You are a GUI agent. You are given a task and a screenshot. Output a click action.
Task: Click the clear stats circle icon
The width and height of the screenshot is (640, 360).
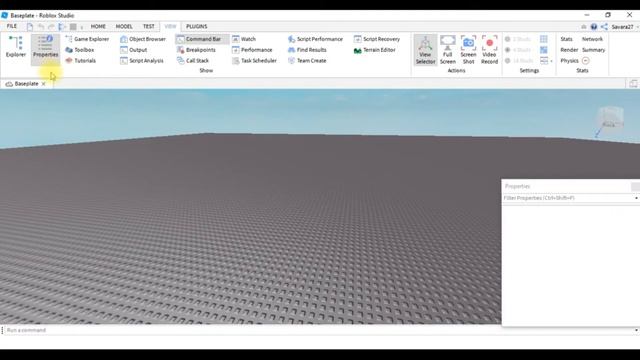point(585,60)
